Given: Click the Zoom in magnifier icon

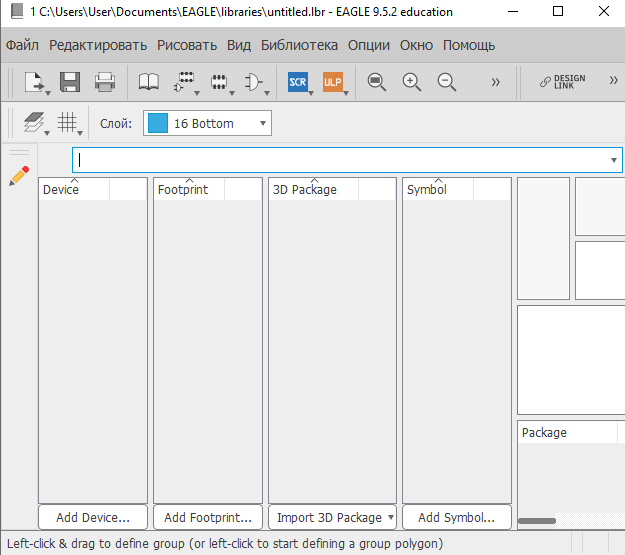Looking at the screenshot, I should (x=411, y=82).
